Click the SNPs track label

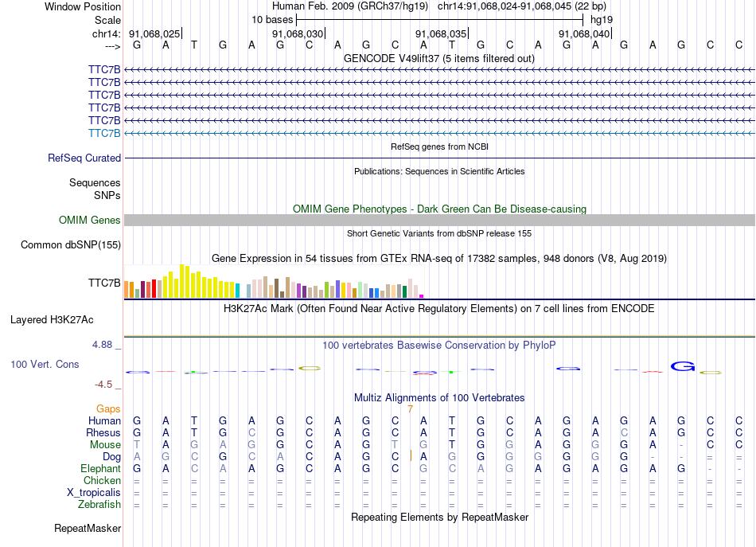(x=107, y=195)
